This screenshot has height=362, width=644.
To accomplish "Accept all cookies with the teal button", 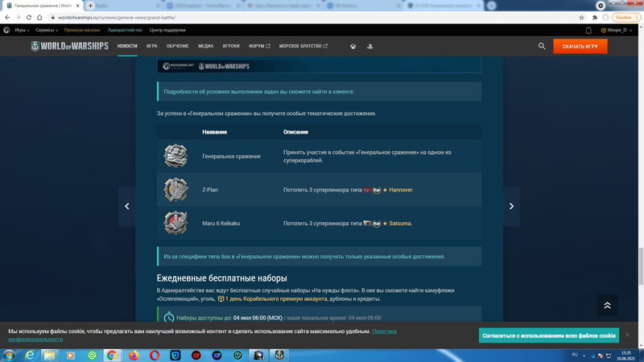I will pyautogui.click(x=549, y=335).
